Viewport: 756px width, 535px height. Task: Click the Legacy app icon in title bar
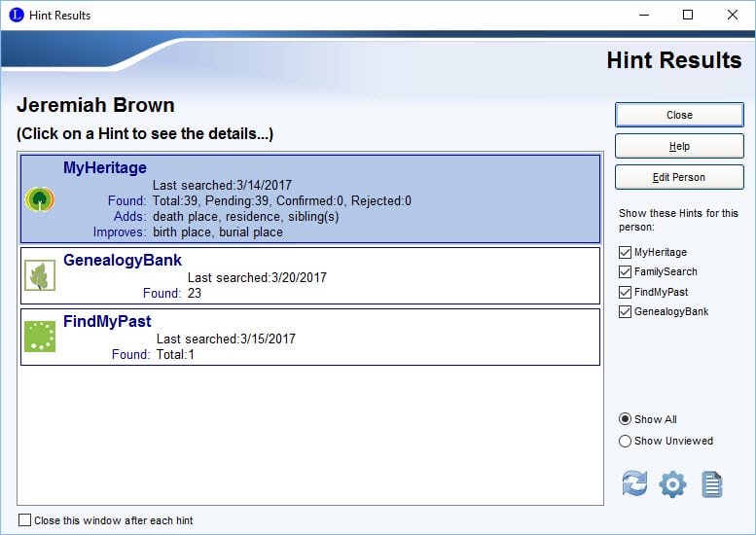point(17,15)
